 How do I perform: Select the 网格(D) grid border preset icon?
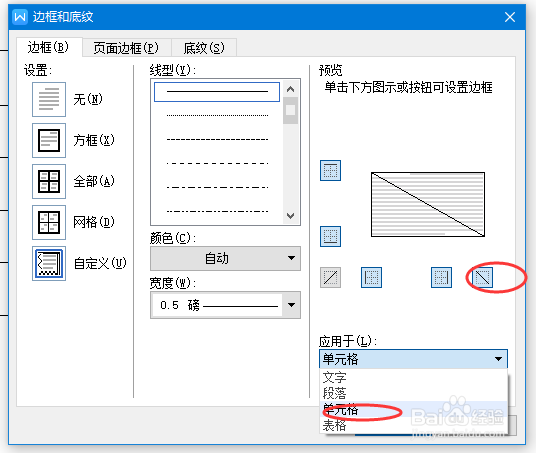(49, 222)
